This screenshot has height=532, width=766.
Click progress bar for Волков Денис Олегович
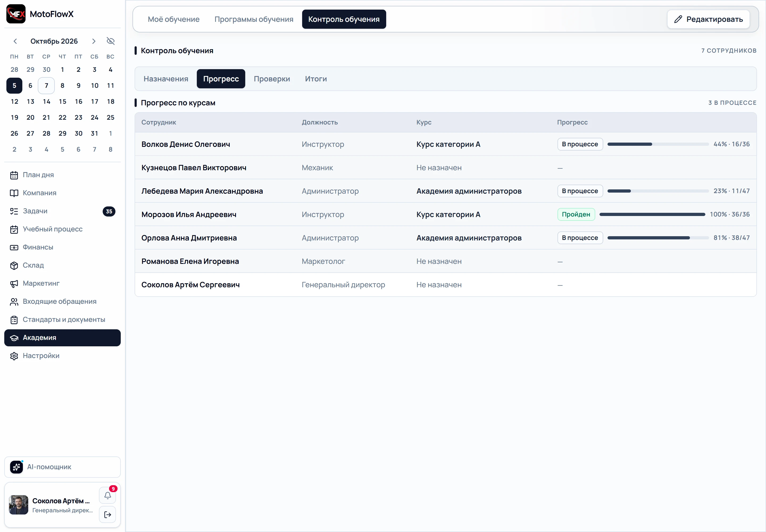pos(658,144)
